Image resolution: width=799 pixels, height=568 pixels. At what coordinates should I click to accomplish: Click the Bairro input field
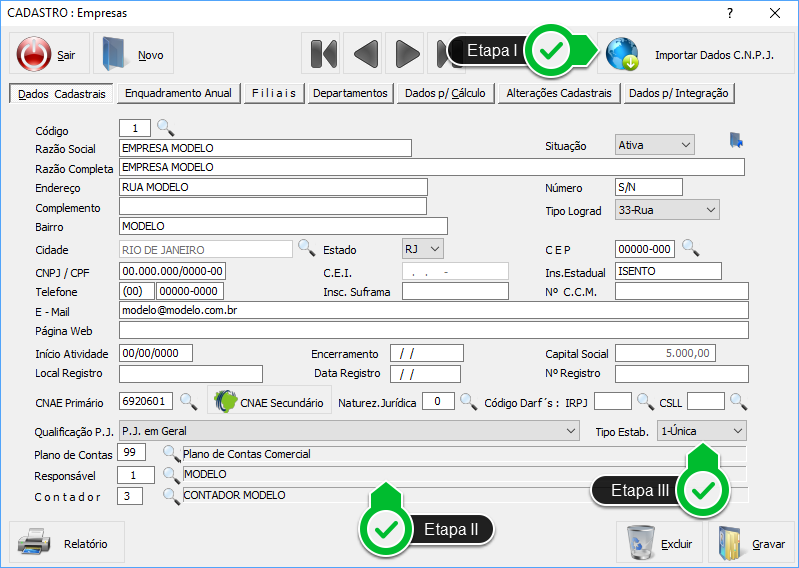click(x=283, y=226)
